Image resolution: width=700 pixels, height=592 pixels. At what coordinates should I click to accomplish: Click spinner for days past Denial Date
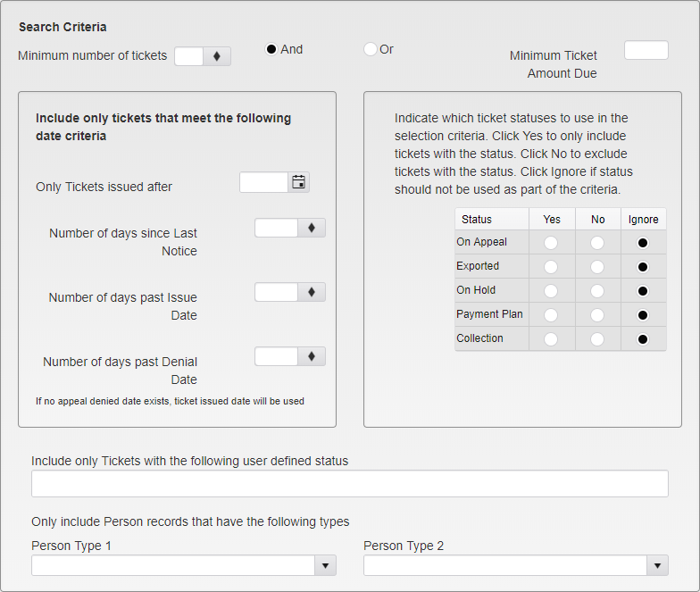312,356
